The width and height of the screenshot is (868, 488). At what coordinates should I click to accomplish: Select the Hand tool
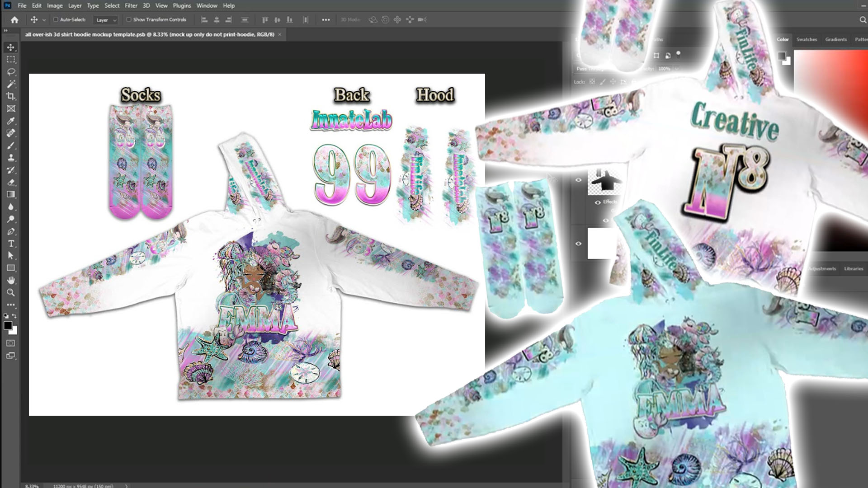click(11, 280)
